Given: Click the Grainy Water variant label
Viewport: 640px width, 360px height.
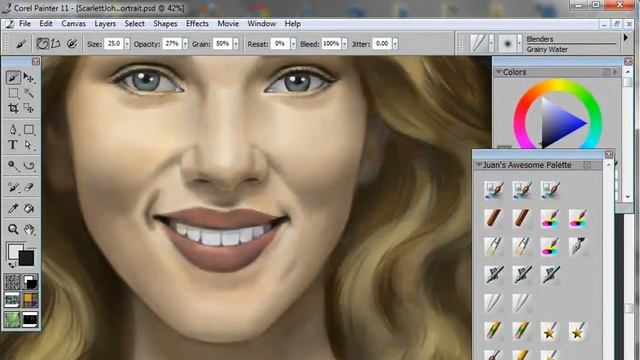Looking at the screenshot, I should pos(547,49).
